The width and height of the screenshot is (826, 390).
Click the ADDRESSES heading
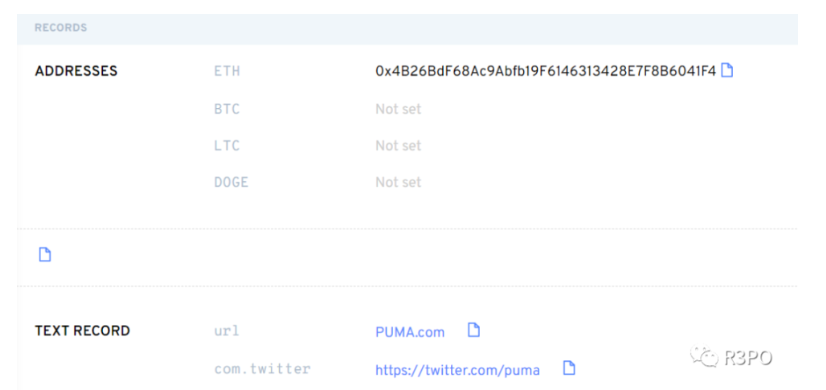click(x=76, y=71)
